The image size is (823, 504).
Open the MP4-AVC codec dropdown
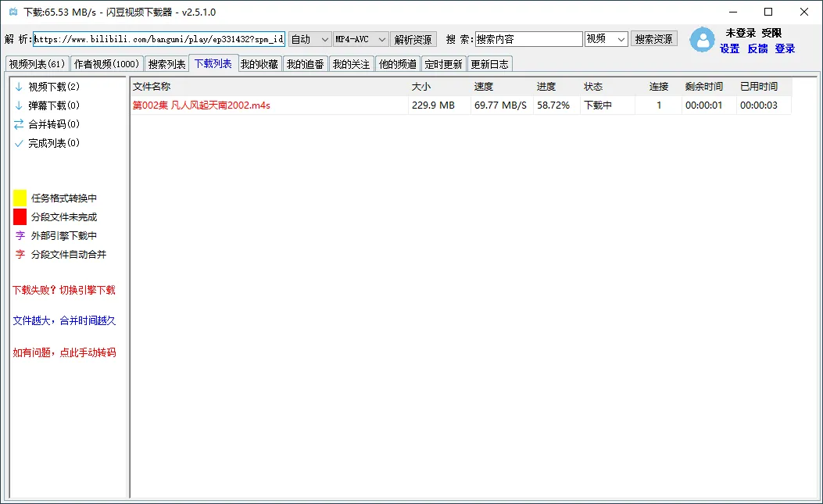pos(361,38)
